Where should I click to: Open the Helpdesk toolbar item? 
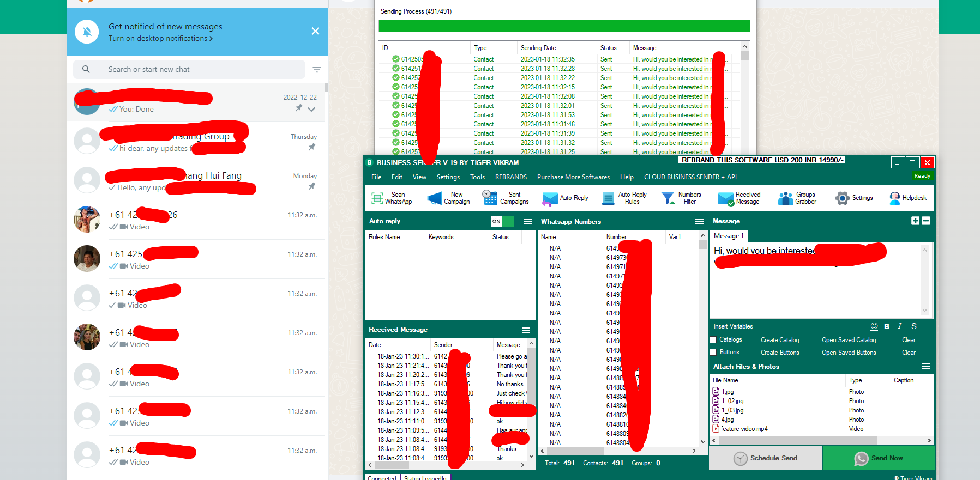click(907, 198)
